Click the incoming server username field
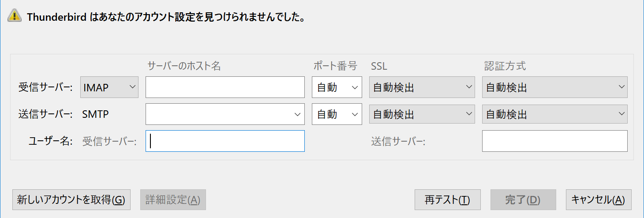Viewport: 644px width, 218px height. pyautogui.click(x=225, y=141)
